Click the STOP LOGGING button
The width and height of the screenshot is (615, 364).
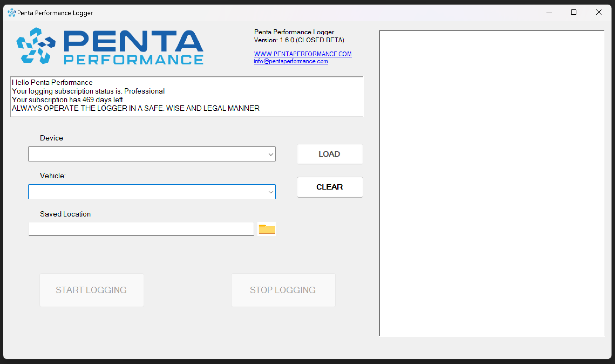point(283,290)
